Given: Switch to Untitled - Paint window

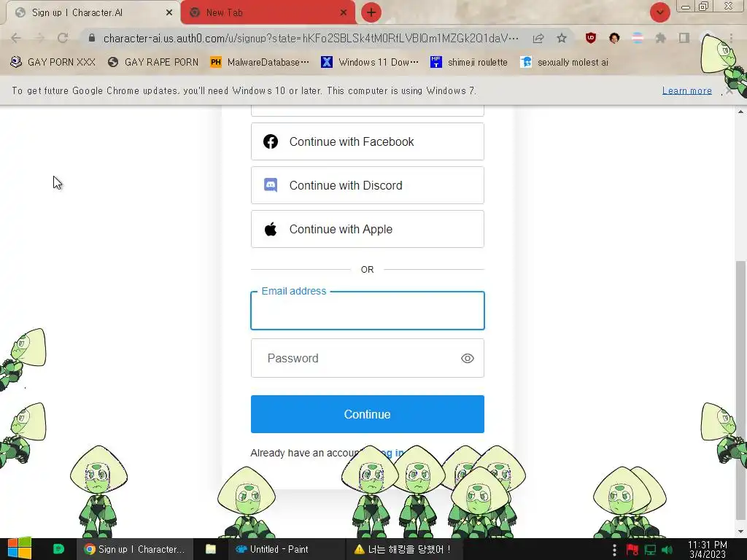Looking at the screenshot, I should [x=286, y=549].
